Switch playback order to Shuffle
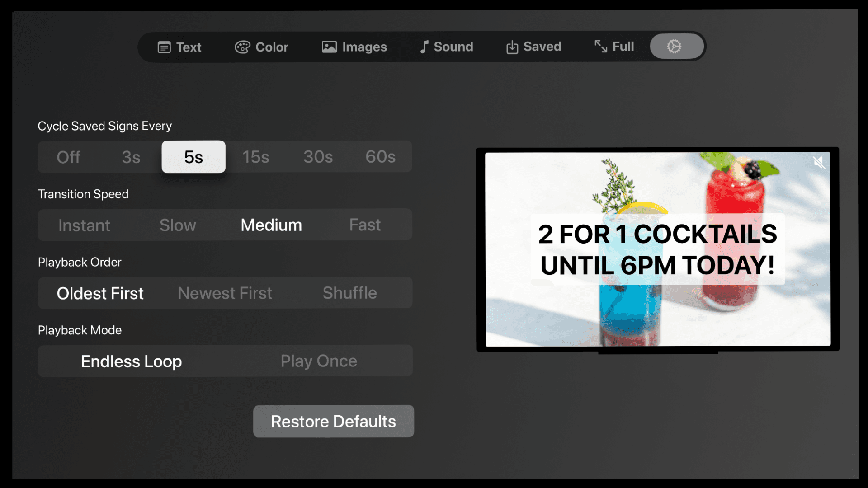Viewport: 868px width, 488px height. click(349, 292)
